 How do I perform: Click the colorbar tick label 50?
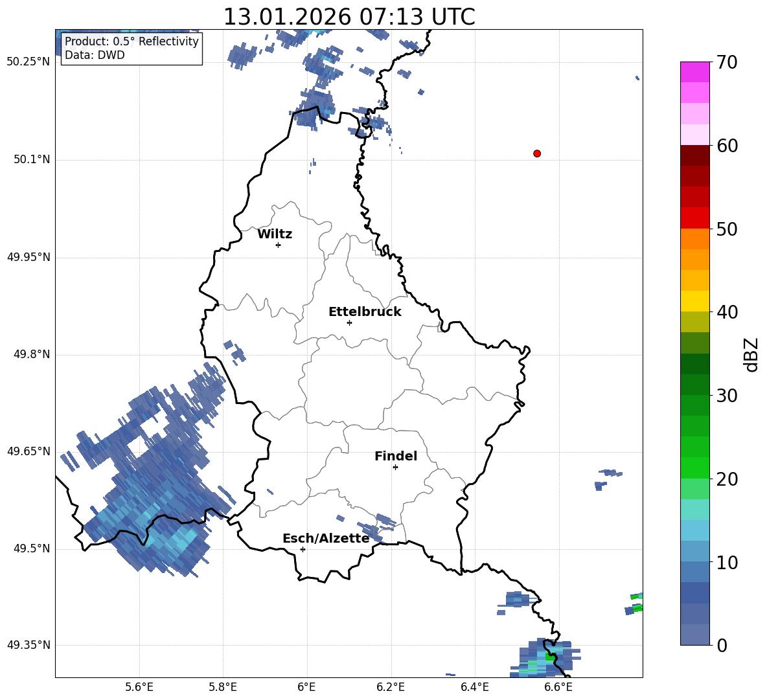(x=727, y=229)
